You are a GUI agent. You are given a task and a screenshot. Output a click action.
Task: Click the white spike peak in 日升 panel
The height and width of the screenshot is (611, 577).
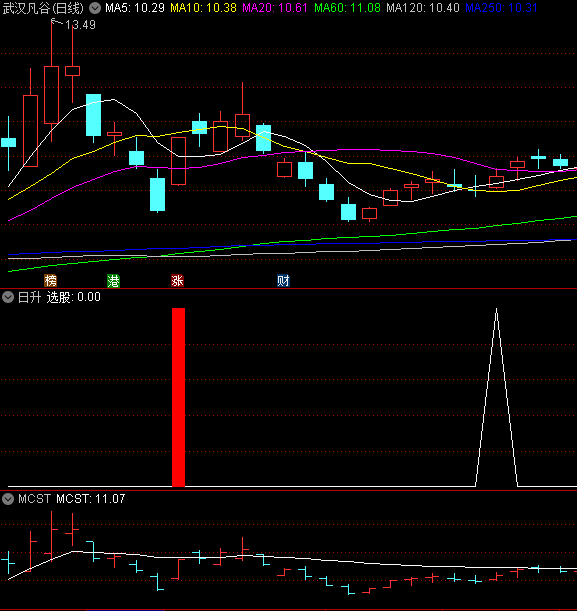(496, 309)
